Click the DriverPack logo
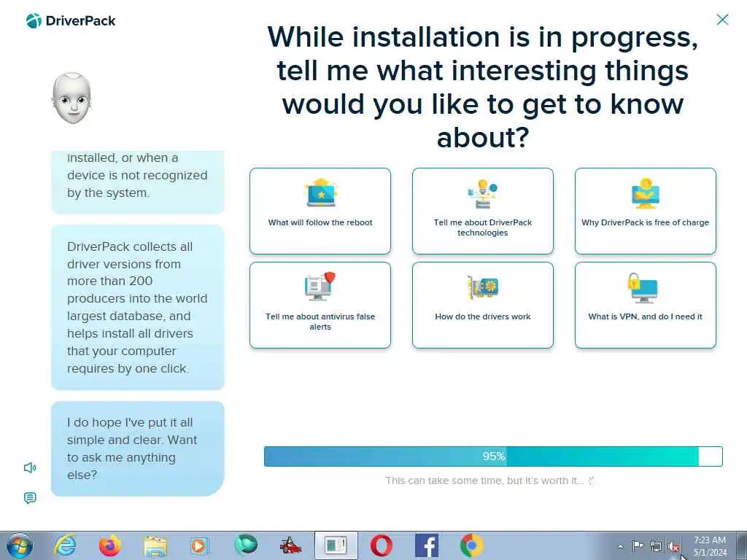The height and width of the screenshot is (560, 747). (x=71, y=20)
